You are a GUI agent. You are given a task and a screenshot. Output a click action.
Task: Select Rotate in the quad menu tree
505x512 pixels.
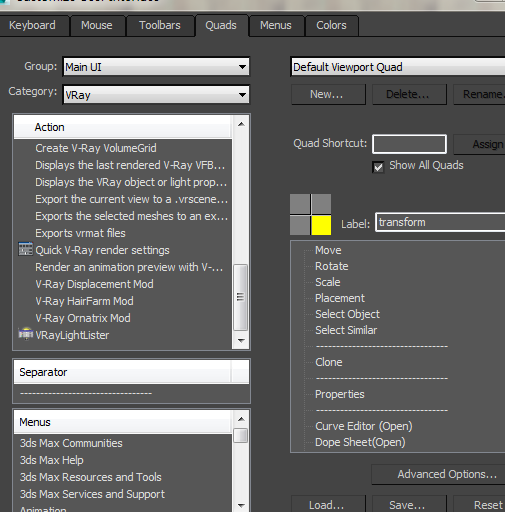point(332,266)
